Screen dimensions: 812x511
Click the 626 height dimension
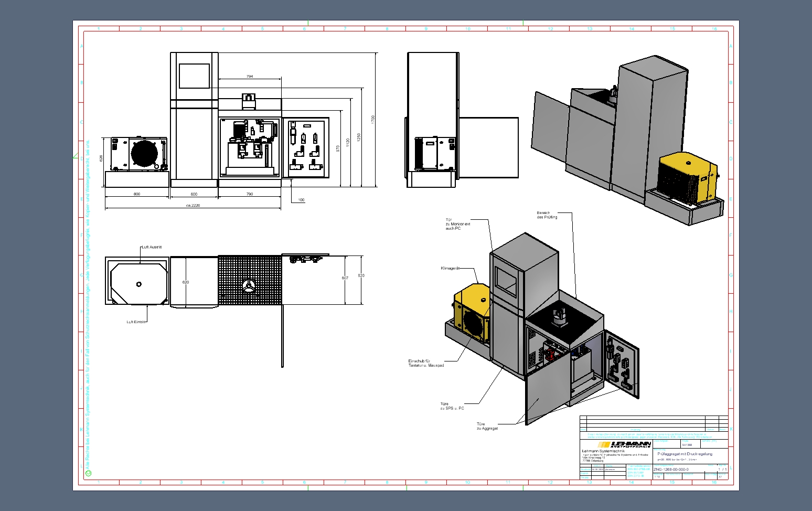click(101, 158)
